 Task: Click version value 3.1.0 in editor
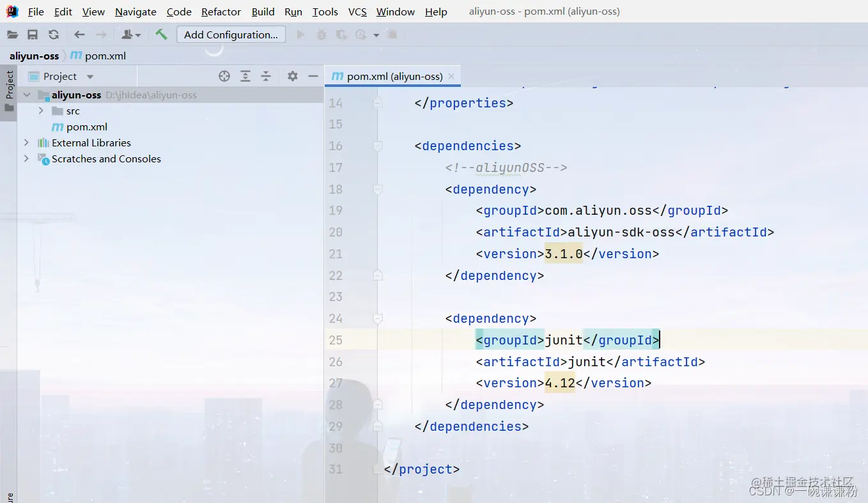[564, 254]
